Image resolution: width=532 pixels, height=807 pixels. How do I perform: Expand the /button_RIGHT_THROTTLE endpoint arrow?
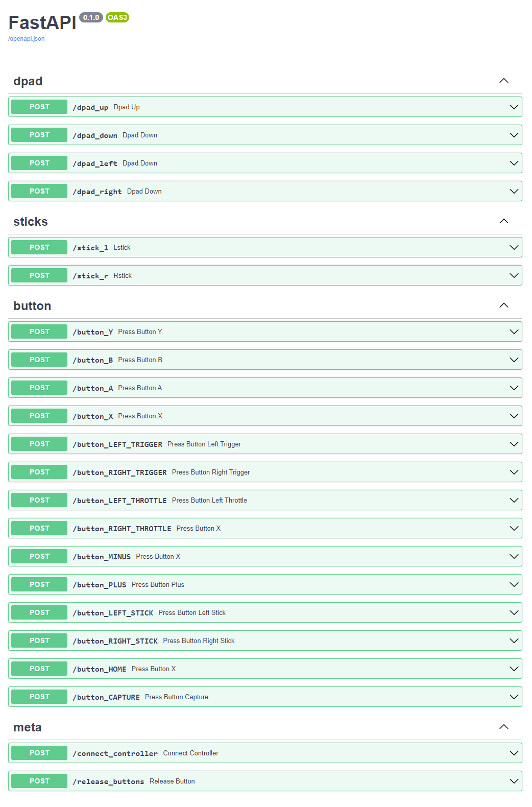point(514,528)
